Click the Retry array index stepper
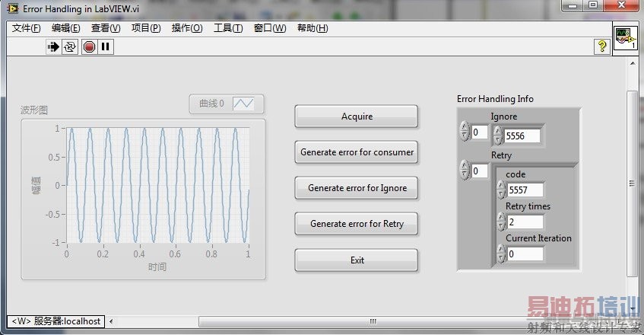The width and height of the screenshot is (644, 335). (465, 171)
